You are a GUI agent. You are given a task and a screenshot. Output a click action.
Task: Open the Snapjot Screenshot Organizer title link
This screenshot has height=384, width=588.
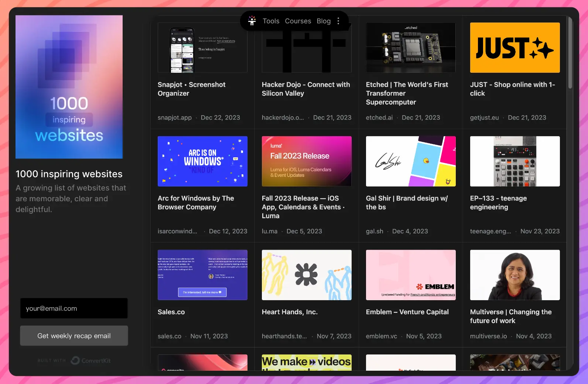(x=191, y=89)
